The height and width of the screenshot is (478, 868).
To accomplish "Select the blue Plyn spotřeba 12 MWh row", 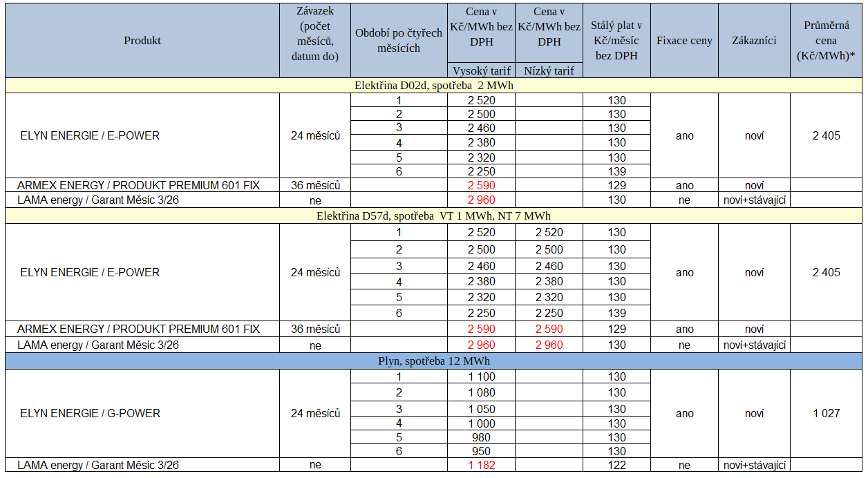I will coord(434,361).
